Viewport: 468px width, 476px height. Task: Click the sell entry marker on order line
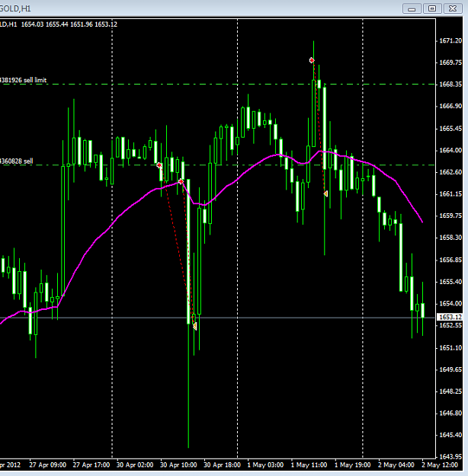point(159,165)
